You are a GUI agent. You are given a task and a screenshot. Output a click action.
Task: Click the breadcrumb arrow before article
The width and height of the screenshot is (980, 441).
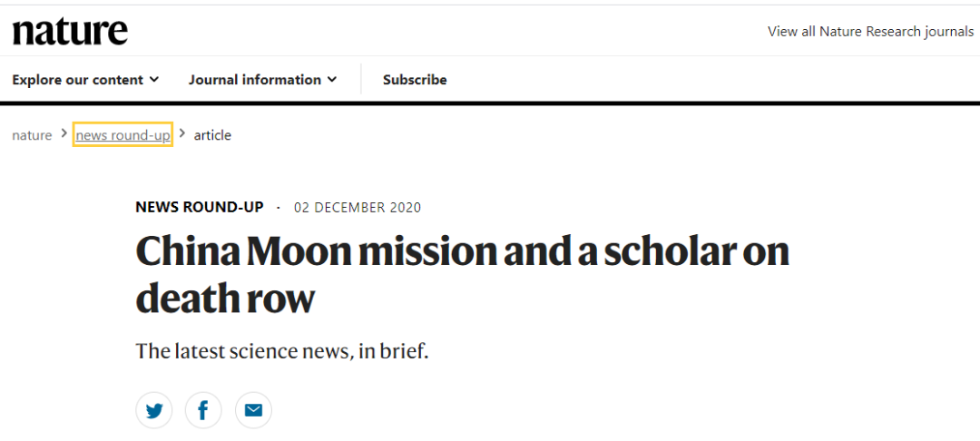point(182,134)
